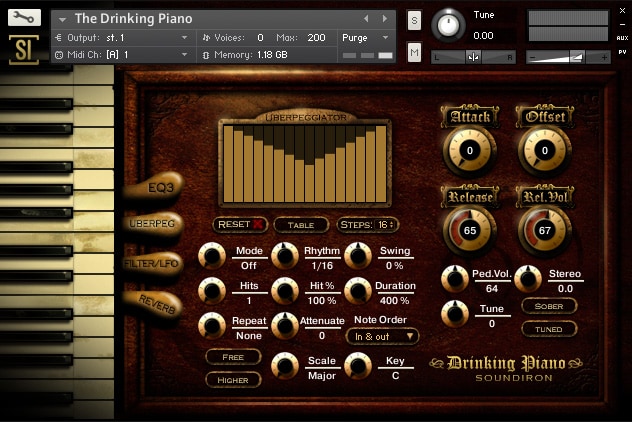Go to previous instrument preset arrow
Screen dimensions: 632x422
[x=366, y=19]
